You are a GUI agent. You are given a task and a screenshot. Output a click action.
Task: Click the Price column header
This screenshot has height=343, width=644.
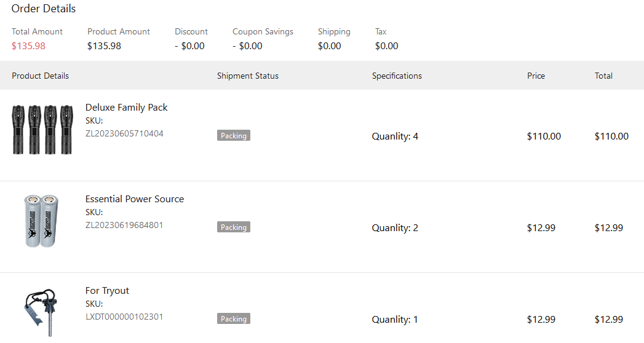536,76
